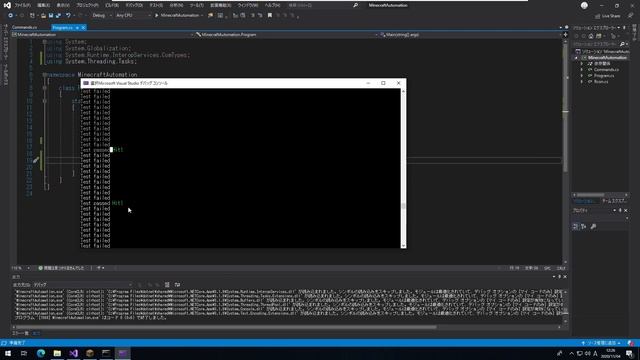640x360 pixels.
Task: Open the Build menu
Action: (112, 5)
